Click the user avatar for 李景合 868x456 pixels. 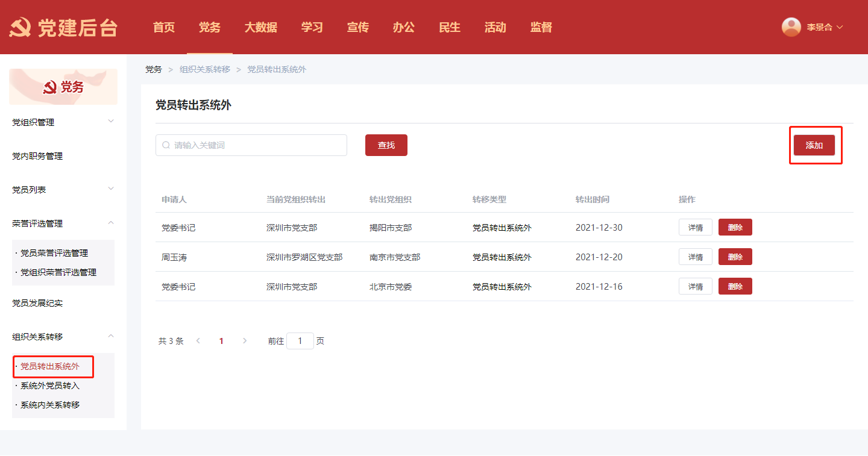pyautogui.click(x=791, y=27)
